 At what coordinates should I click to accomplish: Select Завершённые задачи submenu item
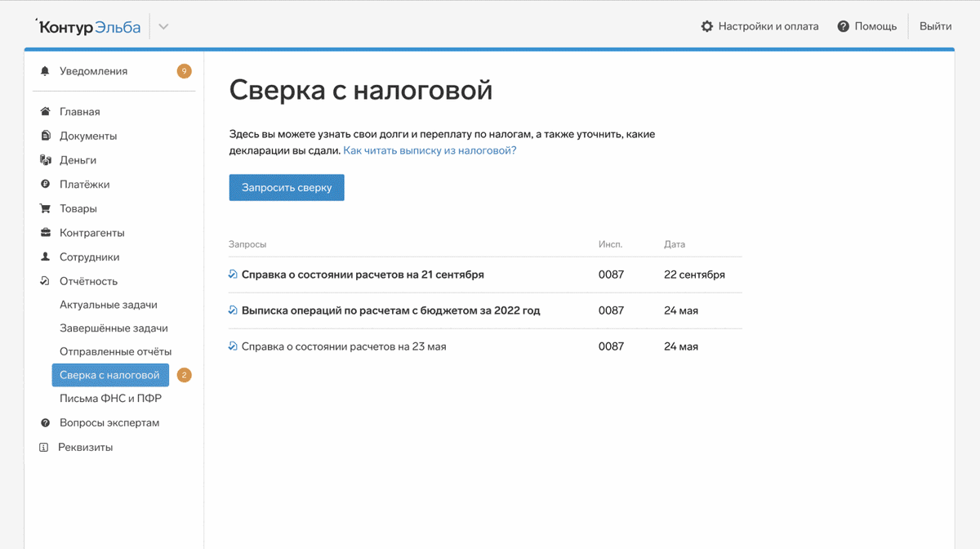point(114,328)
